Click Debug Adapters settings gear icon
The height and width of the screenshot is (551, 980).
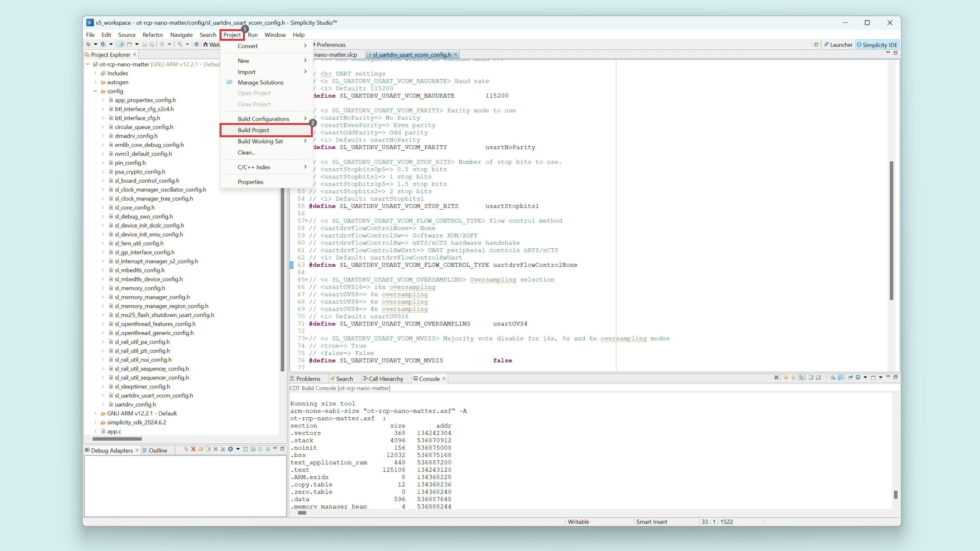230,449
